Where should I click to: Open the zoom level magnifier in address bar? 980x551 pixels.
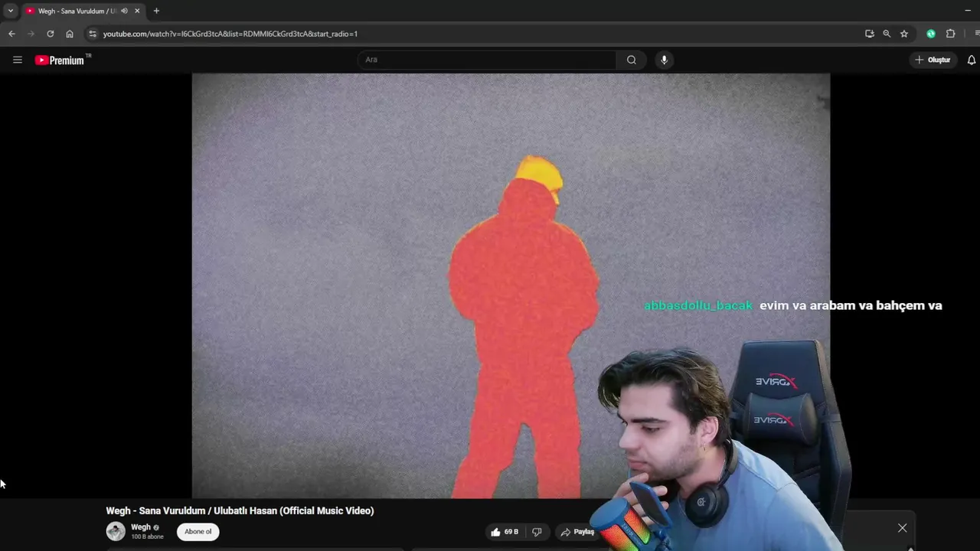pyautogui.click(x=887, y=34)
